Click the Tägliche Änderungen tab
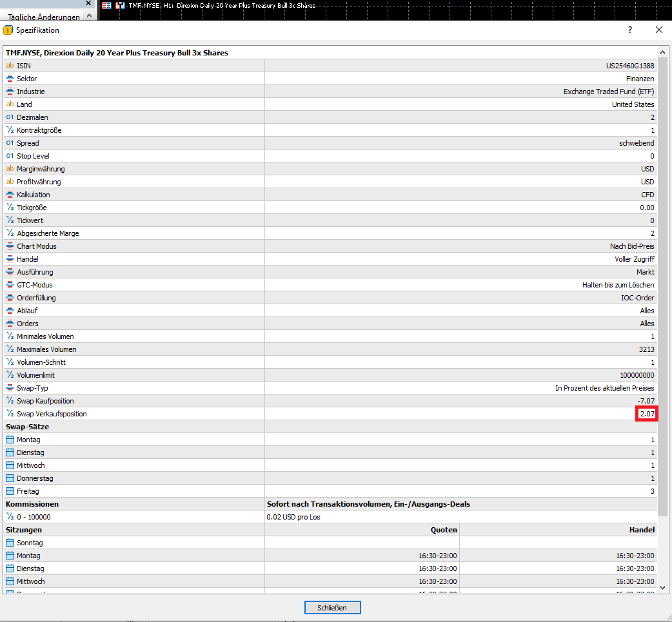The width and height of the screenshot is (672, 622). 44,17
